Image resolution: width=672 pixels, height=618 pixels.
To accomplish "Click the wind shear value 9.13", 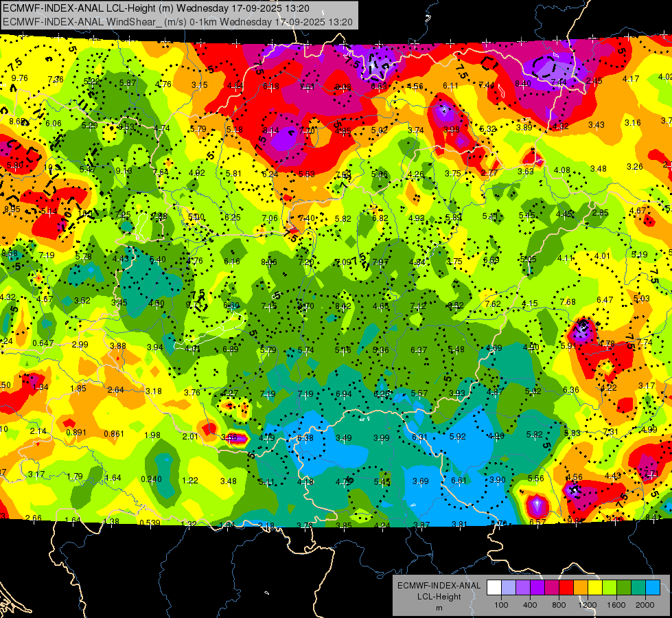I will 124,171.
